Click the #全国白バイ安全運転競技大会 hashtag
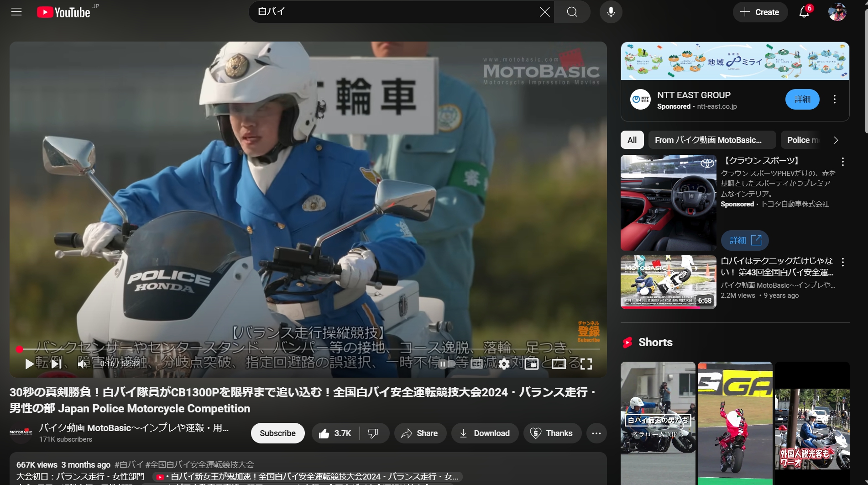The width and height of the screenshot is (868, 485). (200, 465)
